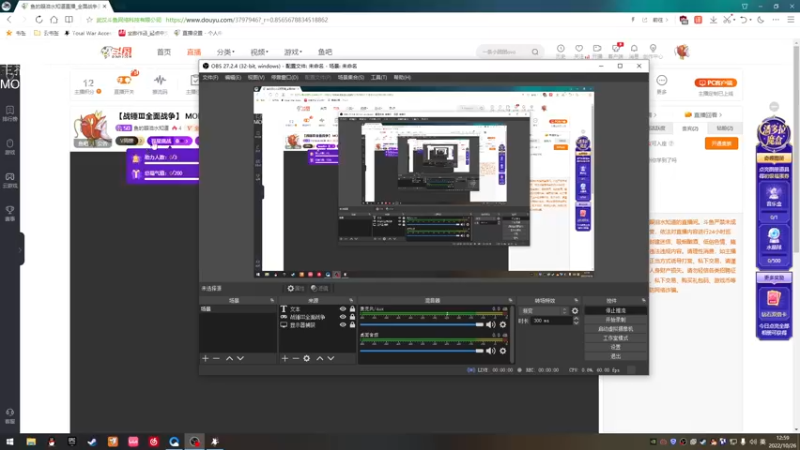The image size is (800, 450).
Task: Move scene down with Scenes down arrow
Action: (x=240, y=359)
